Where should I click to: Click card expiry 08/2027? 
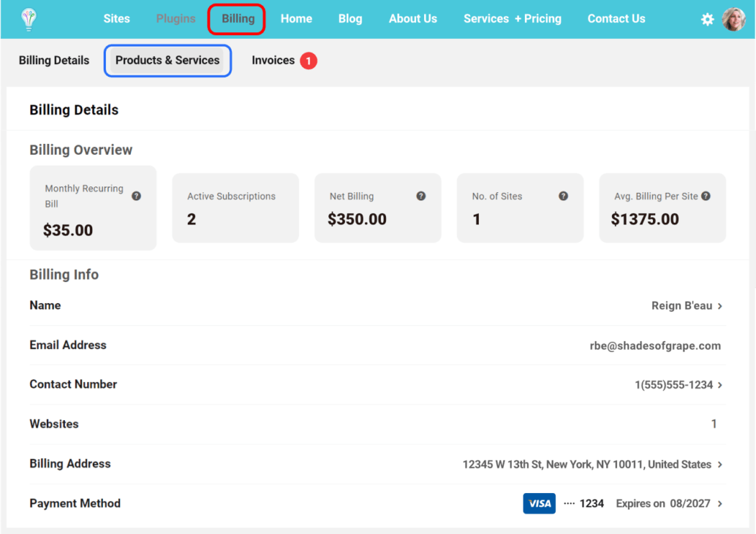pyautogui.click(x=690, y=504)
